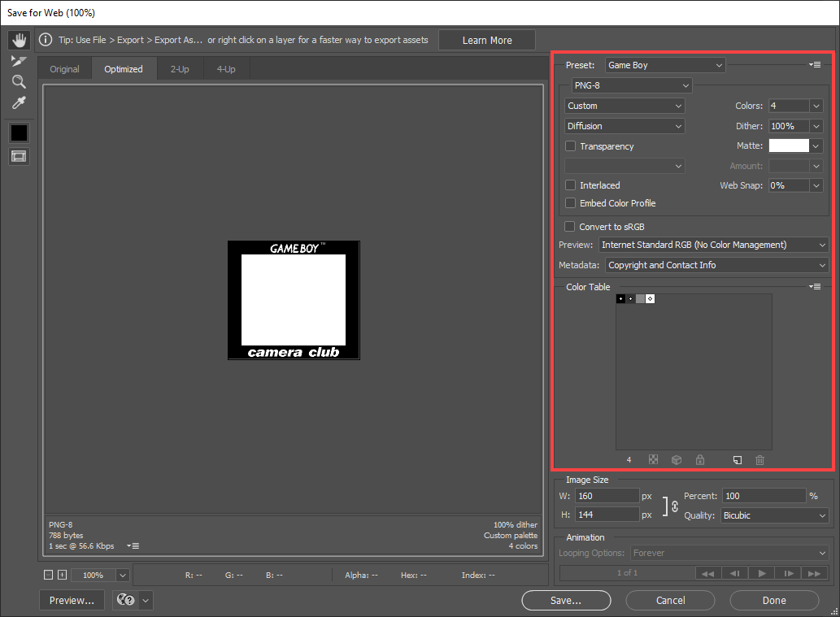Lock selected color with padlock icon
Screen dimensions: 840x617
[699, 459]
